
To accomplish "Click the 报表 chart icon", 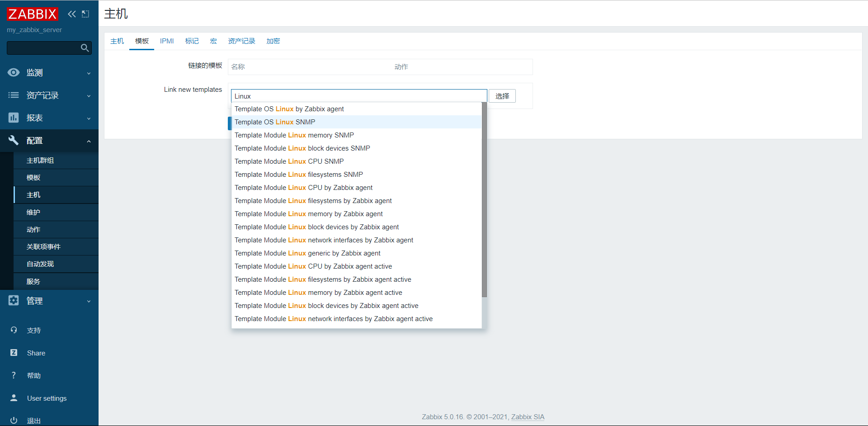I will point(14,118).
